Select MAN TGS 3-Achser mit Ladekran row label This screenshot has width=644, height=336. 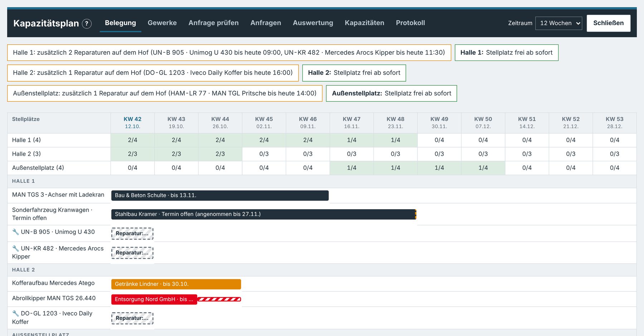coord(58,195)
